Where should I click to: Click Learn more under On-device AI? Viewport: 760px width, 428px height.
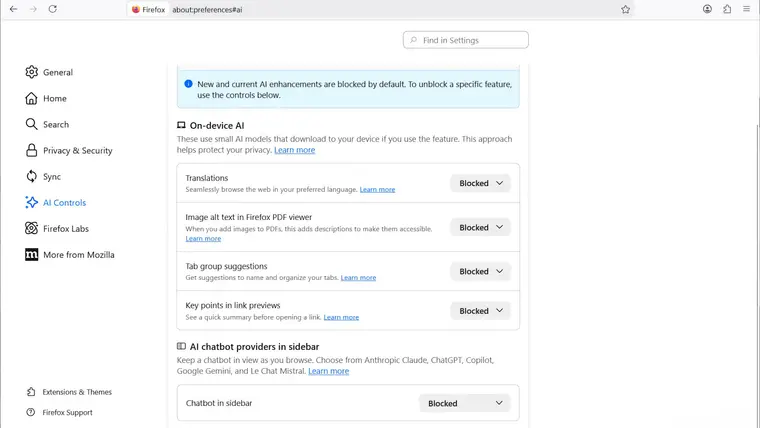point(294,150)
